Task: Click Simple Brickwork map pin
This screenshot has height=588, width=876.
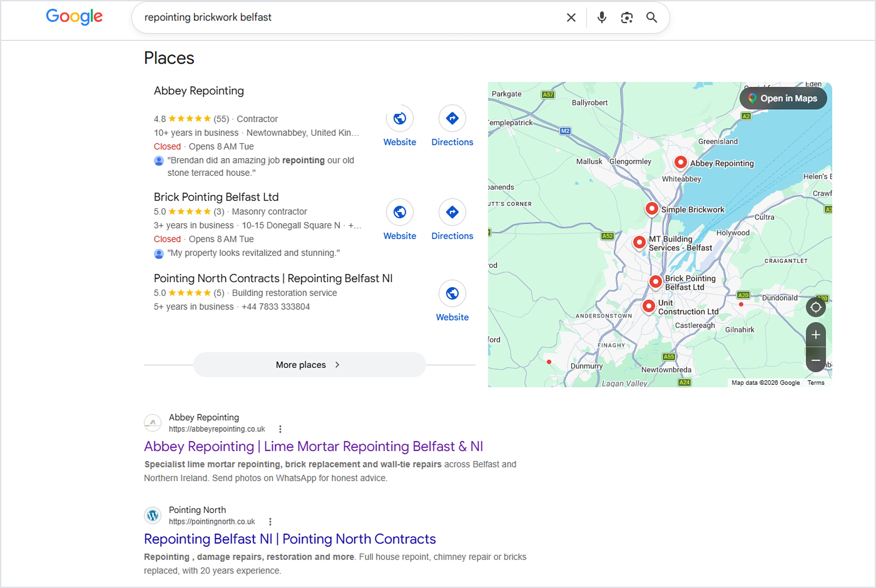Action: [x=652, y=209]
